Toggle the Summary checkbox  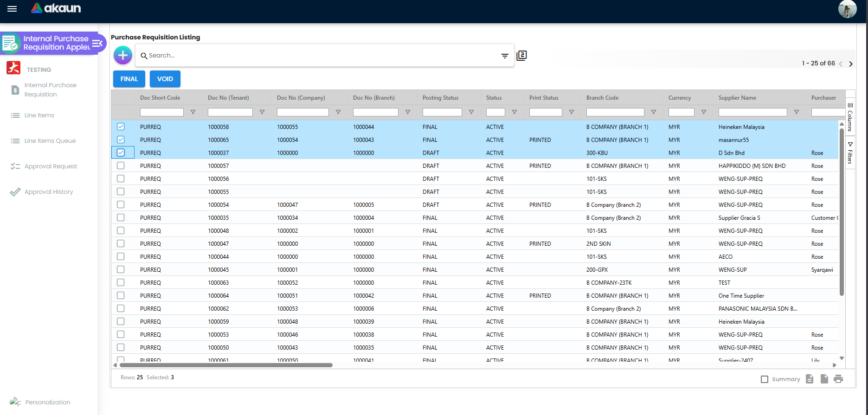pos(765,379)
